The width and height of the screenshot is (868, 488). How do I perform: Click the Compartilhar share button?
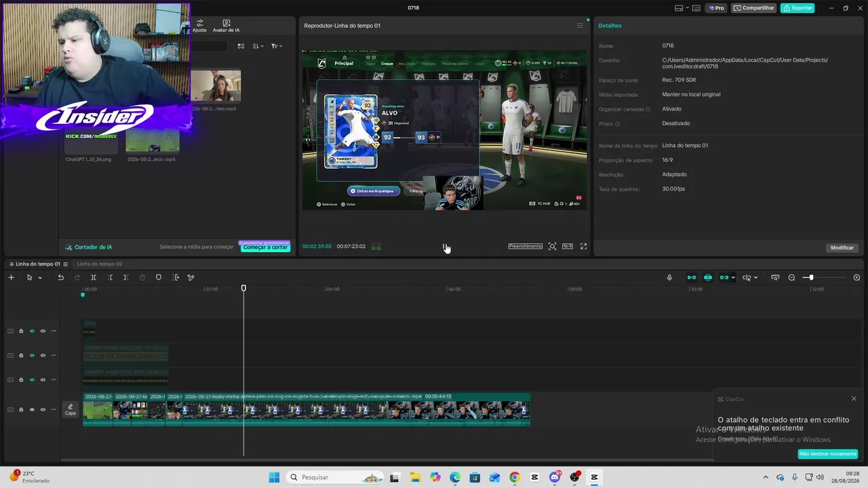754,8
